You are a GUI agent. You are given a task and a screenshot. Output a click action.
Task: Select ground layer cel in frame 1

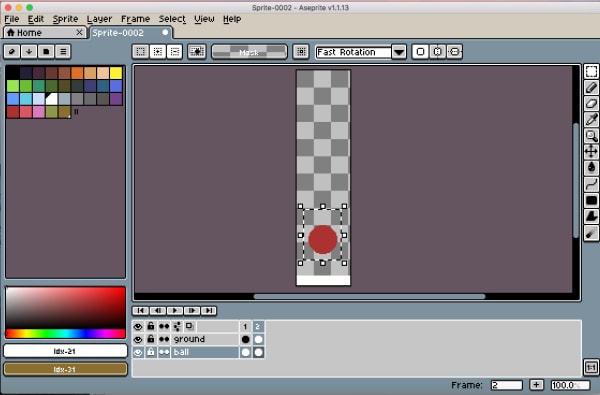[246, 340]
